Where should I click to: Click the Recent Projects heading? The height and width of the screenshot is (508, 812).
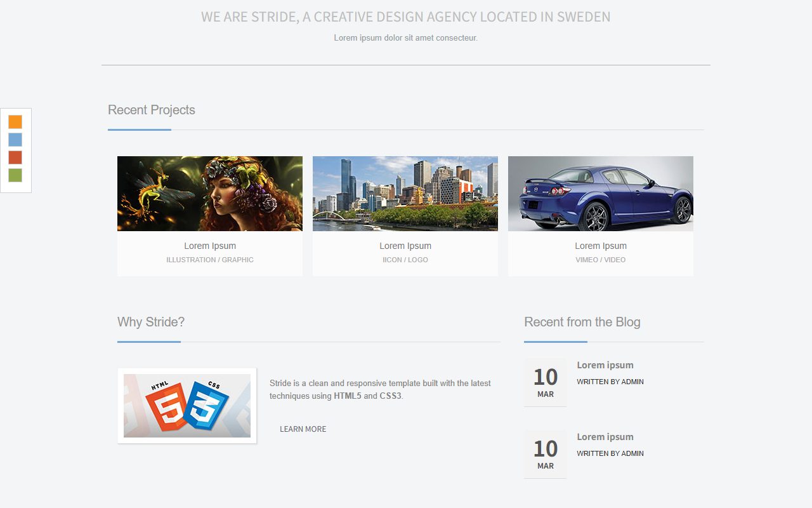(152, 110)
